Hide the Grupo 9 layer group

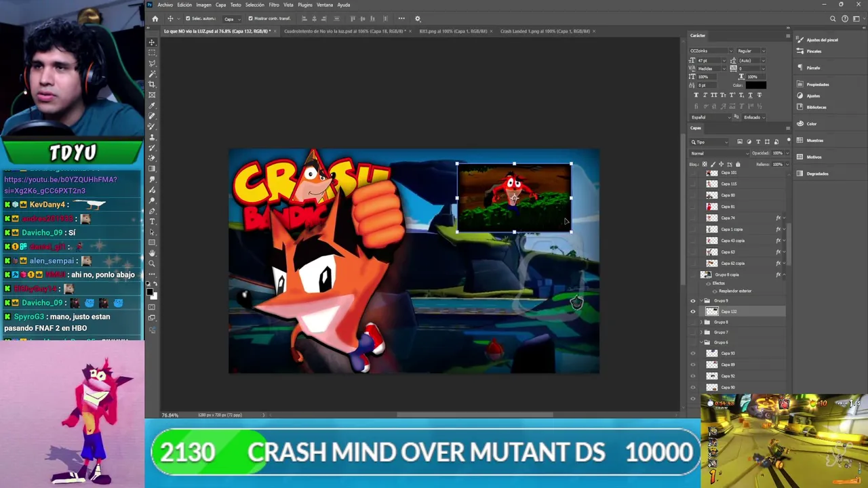pyautogui.click(x=693, y=301)
